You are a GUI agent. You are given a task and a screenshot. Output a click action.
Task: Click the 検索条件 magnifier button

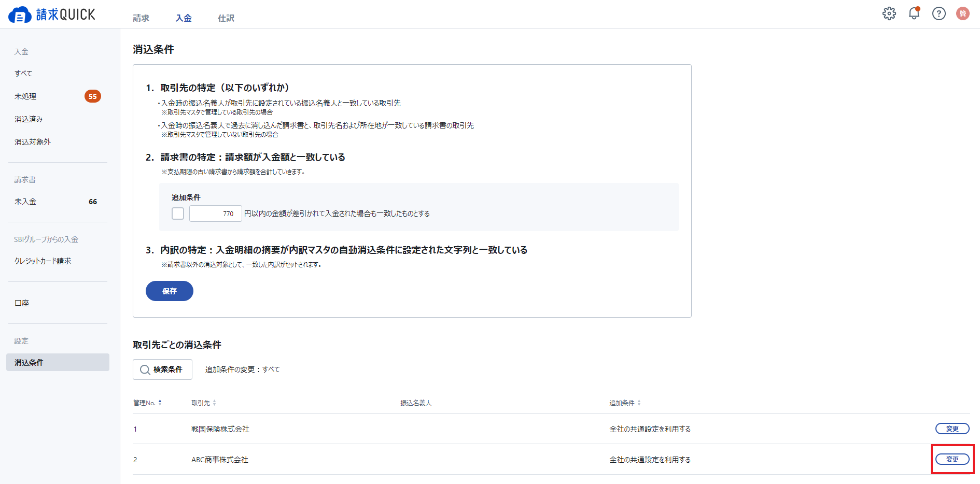pos(162,369)
